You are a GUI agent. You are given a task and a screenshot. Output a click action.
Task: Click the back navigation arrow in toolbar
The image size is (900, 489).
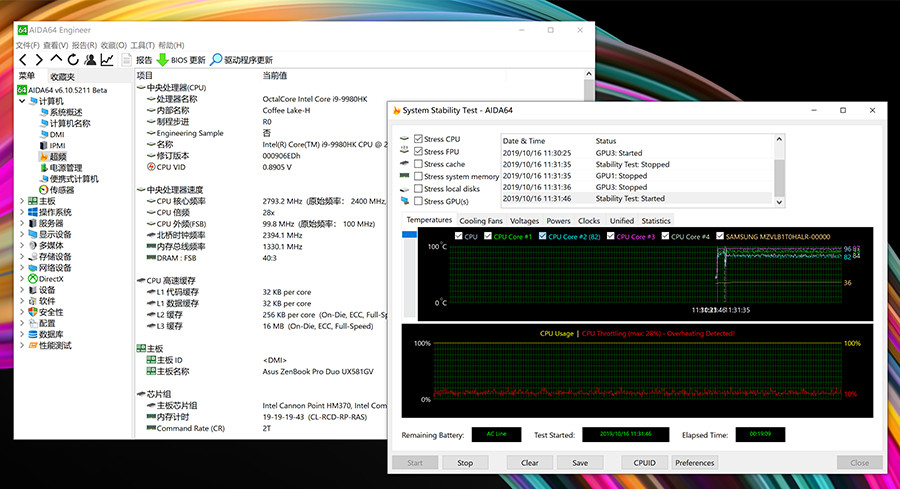(x=23, y=60)
